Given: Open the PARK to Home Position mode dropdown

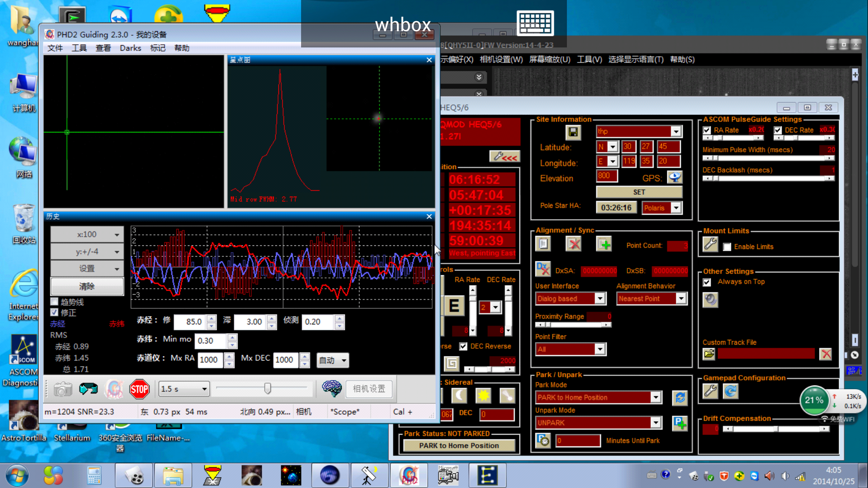Looking at the screenshot, I should pyautogui.click(x=599, y=397).
